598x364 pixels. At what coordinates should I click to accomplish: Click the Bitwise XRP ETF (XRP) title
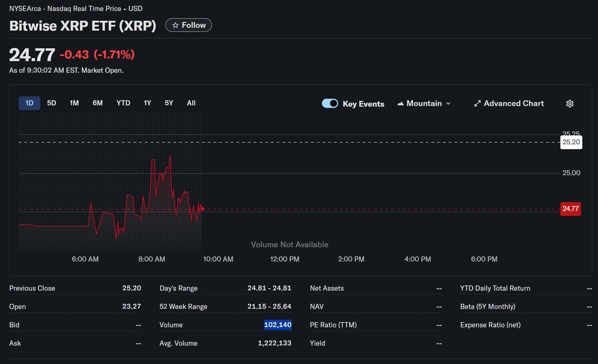pyautogui.click(x=83, y=26)
